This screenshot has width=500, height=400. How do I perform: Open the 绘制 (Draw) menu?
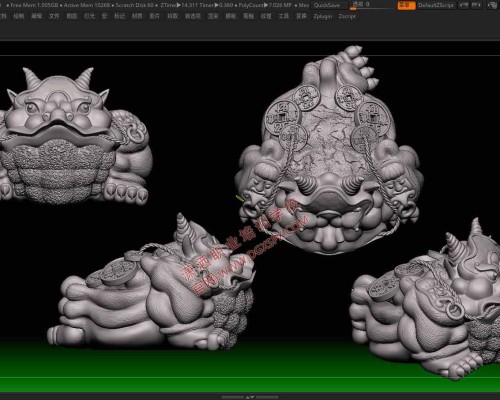[19, 16]
